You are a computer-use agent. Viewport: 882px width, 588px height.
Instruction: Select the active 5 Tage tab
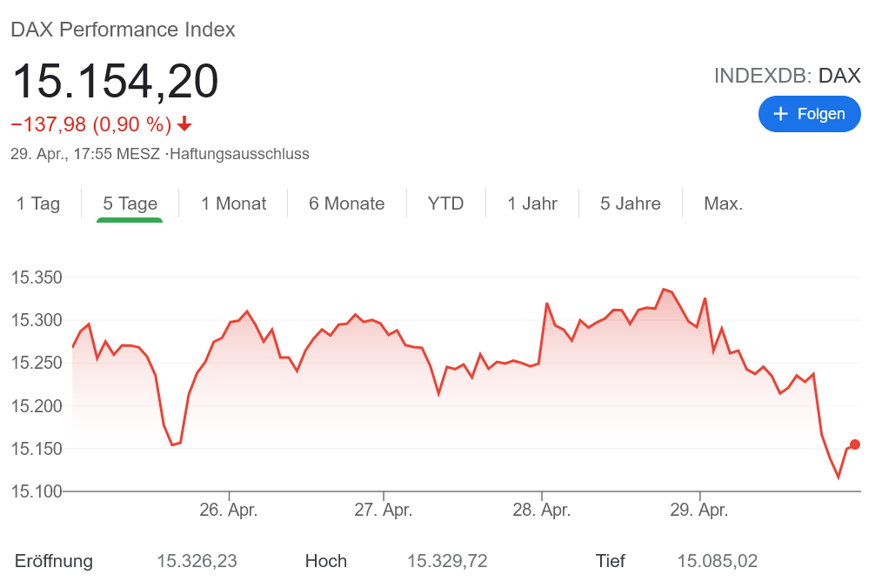pos(130,204)
